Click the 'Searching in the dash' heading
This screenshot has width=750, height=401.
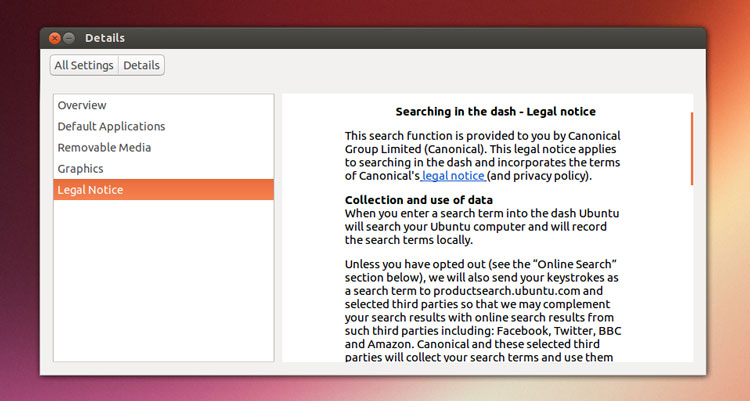coord(496,112)
